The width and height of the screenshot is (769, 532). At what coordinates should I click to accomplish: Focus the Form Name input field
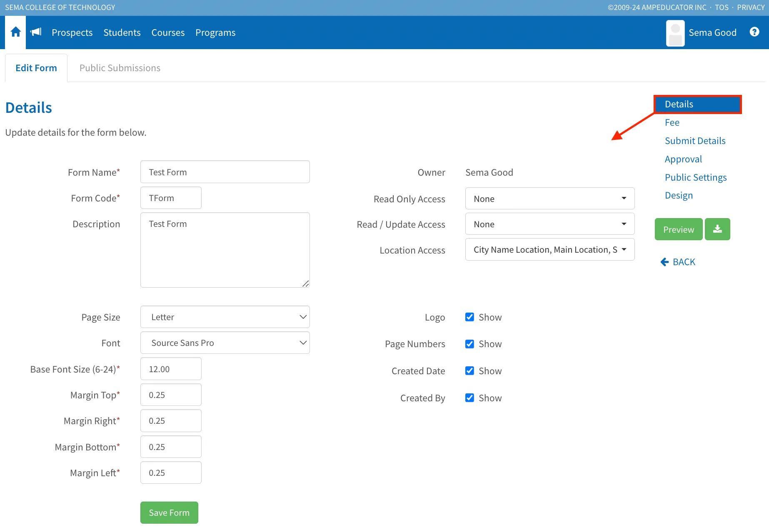225,172
